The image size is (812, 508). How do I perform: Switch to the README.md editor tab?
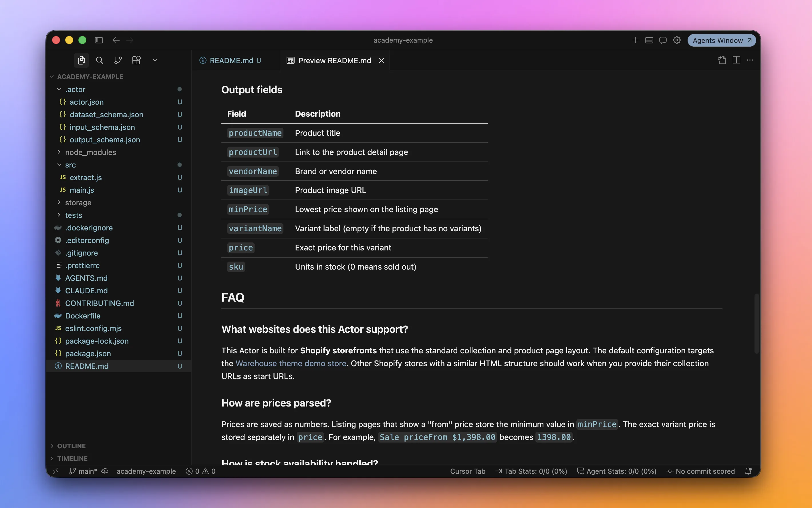pos(235,61)
